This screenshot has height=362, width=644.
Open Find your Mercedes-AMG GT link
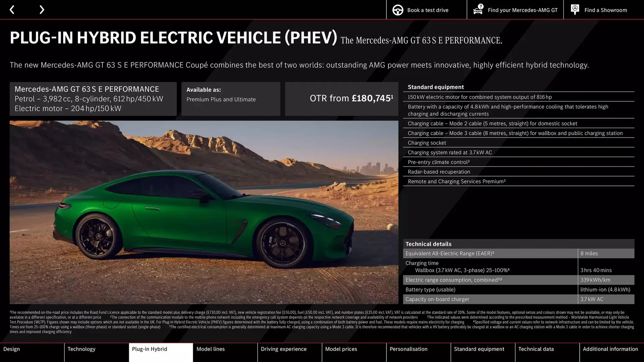[x=523, y=10]
